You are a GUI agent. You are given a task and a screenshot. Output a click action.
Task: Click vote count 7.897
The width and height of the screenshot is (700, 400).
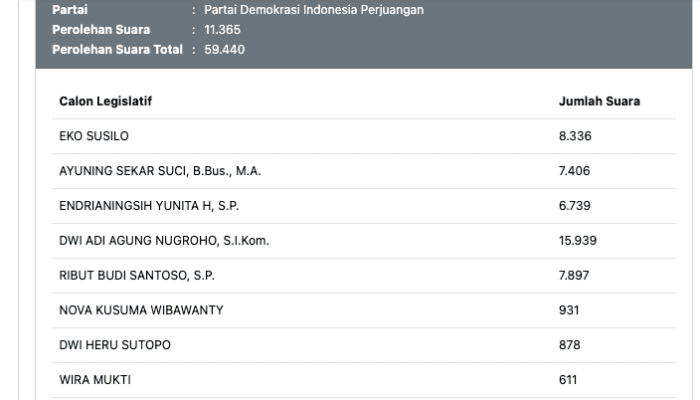(x=574, y=275)
